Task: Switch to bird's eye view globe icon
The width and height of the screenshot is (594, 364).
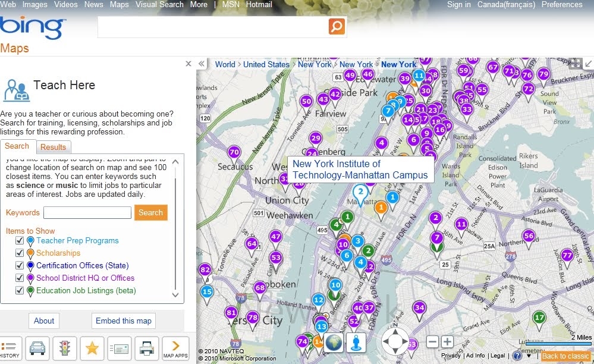Action: (x=333, y=342)
